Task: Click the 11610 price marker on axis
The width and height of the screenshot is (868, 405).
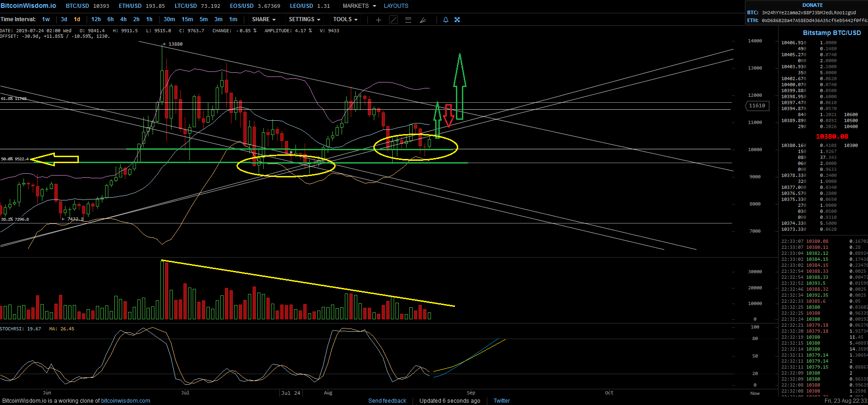Action: tap(757, 106)
